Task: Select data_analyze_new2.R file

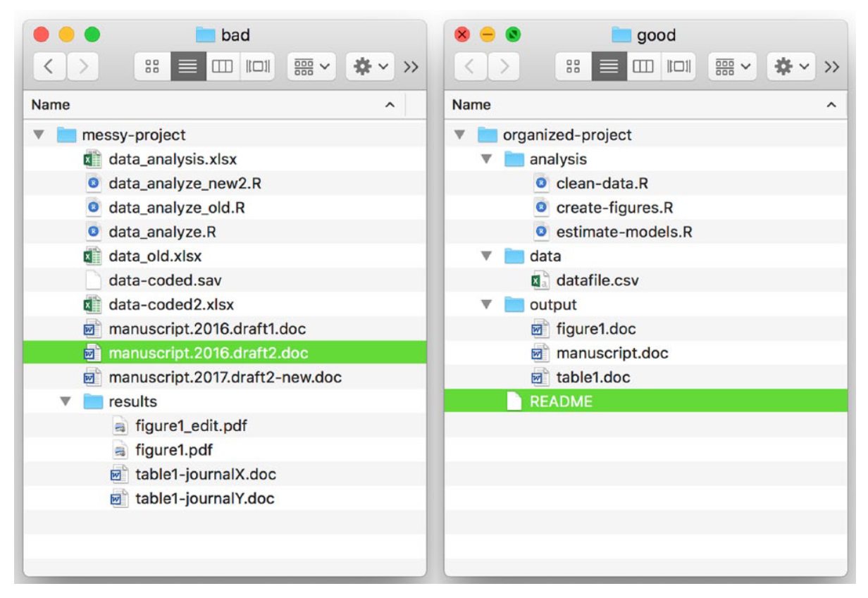Action: click(185, 184)
